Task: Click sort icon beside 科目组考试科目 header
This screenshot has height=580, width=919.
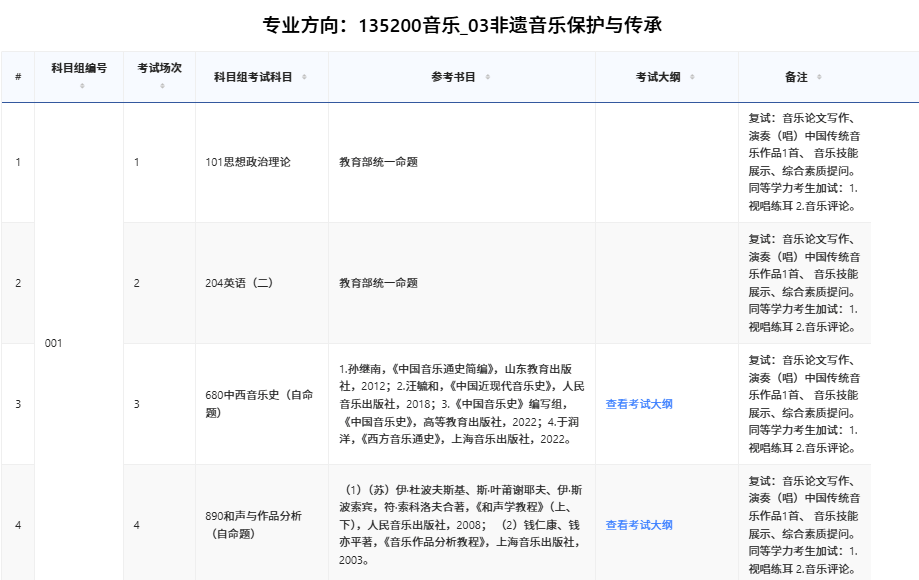Action: [304, 77]
